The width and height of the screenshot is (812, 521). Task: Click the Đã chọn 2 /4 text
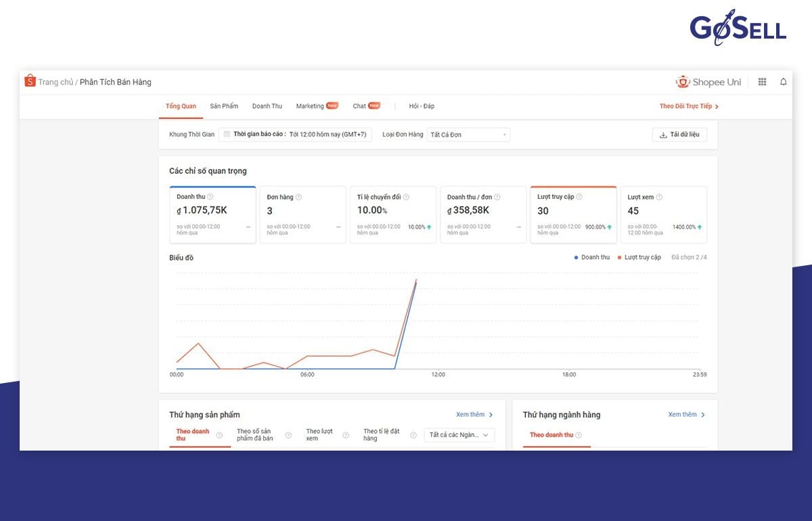(689, 257)
